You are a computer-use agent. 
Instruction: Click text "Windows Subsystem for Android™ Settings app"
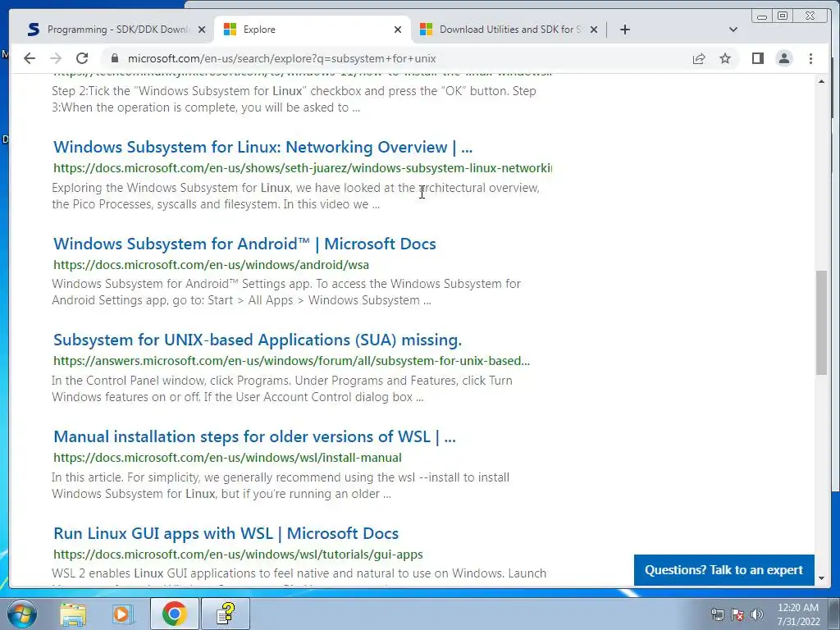[181, 283]
